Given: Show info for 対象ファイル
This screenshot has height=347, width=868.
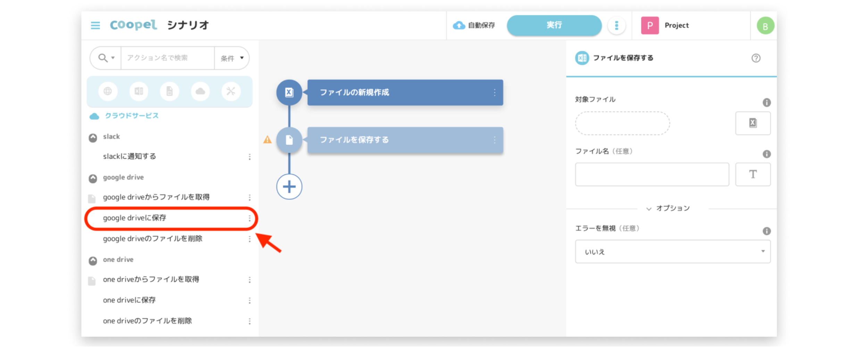Looking at the screenshot, I should click(x=767, y=102).
